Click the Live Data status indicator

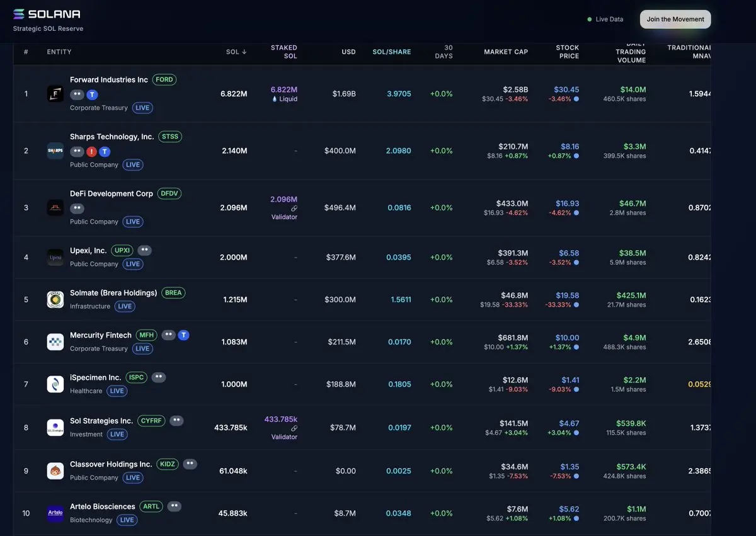pyautogui.click(x=605, y=20)
